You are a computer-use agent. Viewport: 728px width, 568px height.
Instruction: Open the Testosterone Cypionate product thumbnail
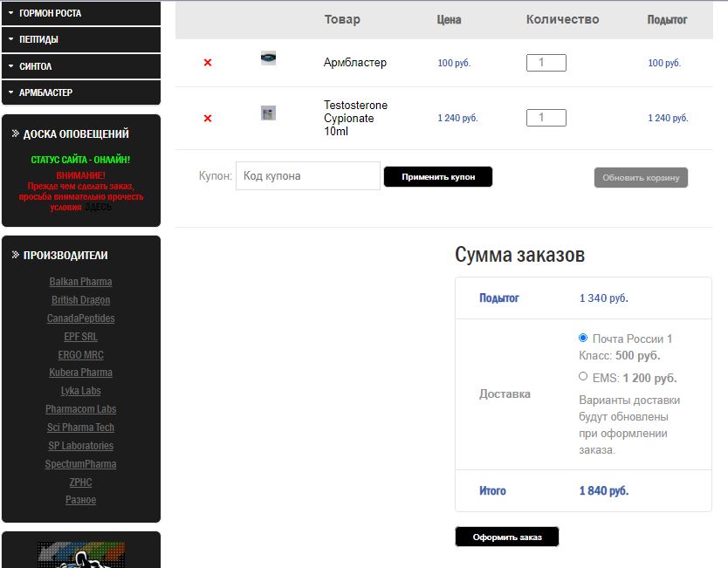[x=269, y=113]
